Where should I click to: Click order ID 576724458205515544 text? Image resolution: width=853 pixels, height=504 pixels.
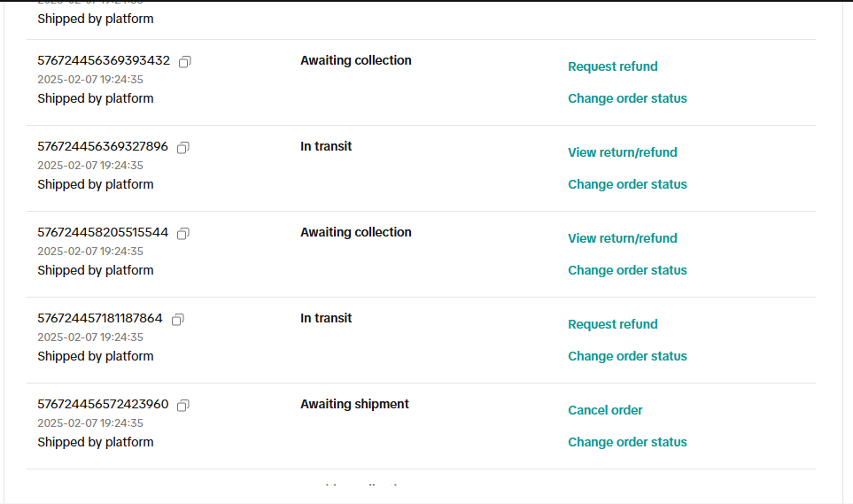pos(103,233)
